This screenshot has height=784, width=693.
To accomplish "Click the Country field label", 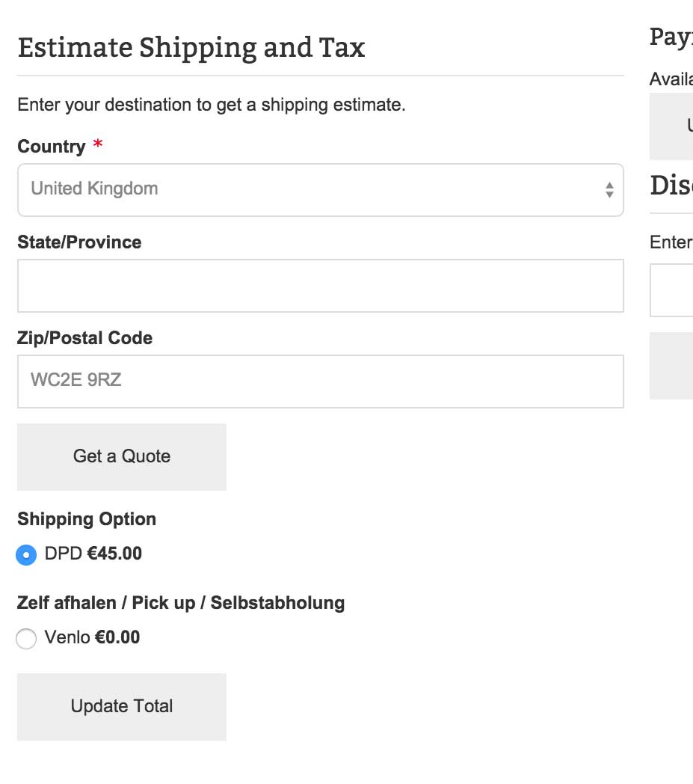I will (52, 147).
